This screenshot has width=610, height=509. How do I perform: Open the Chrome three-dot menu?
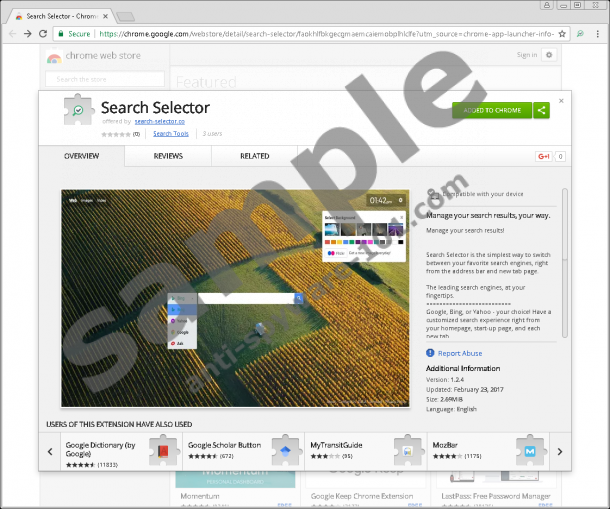[x=599, y=33]
